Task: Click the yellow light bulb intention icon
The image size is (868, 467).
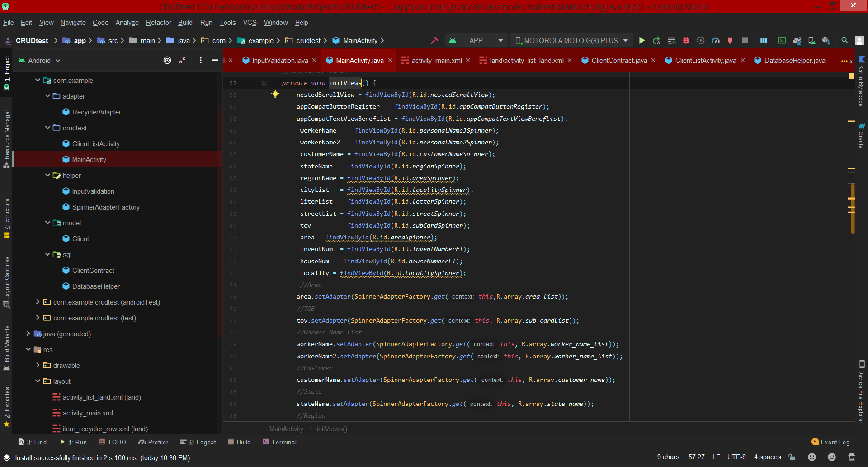Action: tap(275, 94)
